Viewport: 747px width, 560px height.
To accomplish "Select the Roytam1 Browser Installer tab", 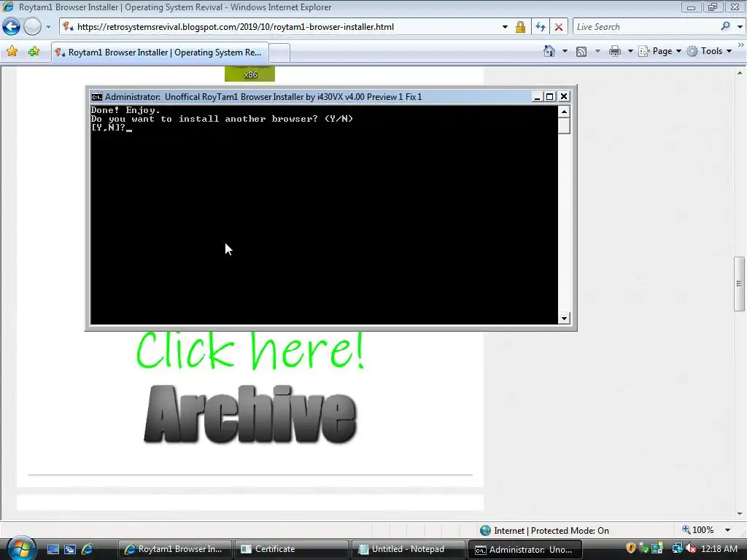I will (160, 52).
